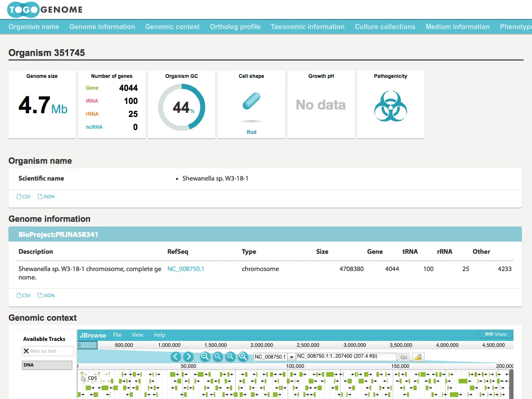Select the Size value 4708380
The image size is (532, 399).
point(352,269)
